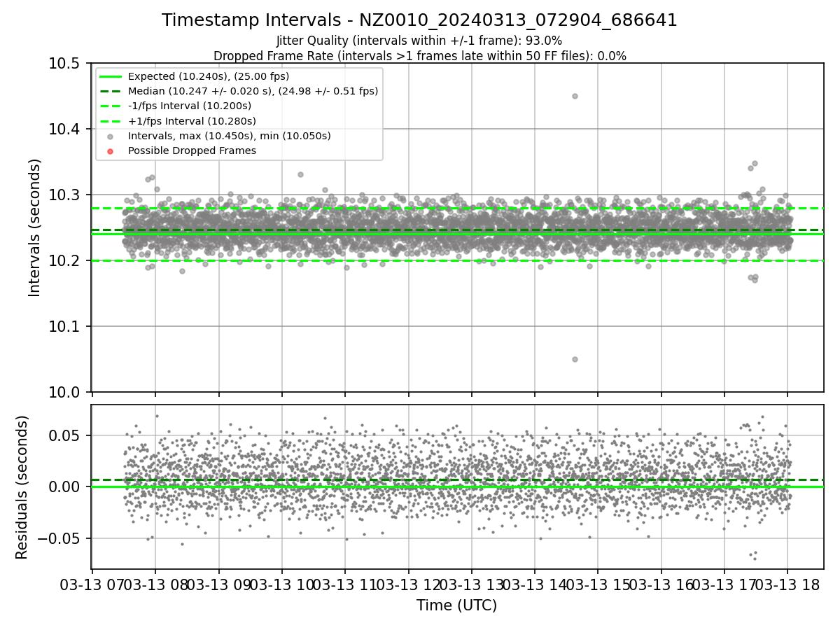This screenshot has height=630, width=840.
Task: Click the '03-13 14' x-axis tick label
Action: 535,584
